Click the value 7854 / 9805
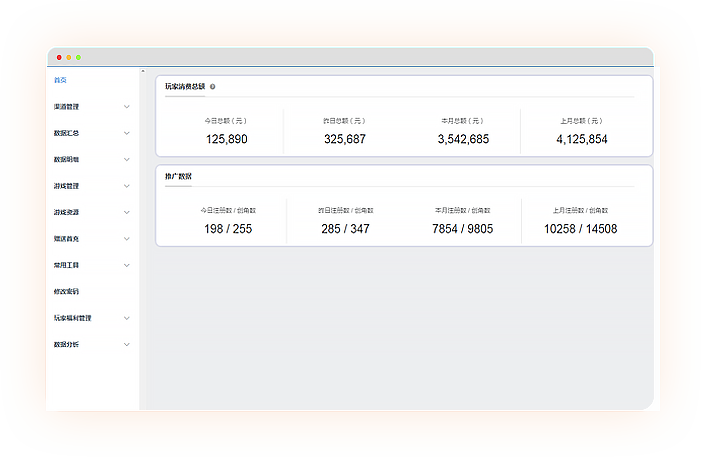Image resolution: width=701 pixels, height=457 pixels. click(x=463, y=229)
